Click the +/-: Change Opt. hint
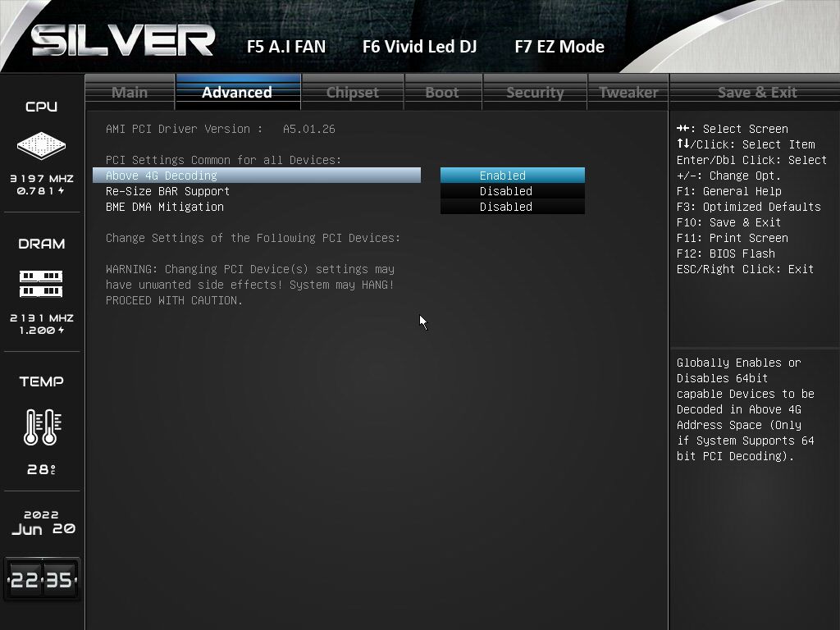Viewport: 840px width, 630px height. [x=728, y=176]
